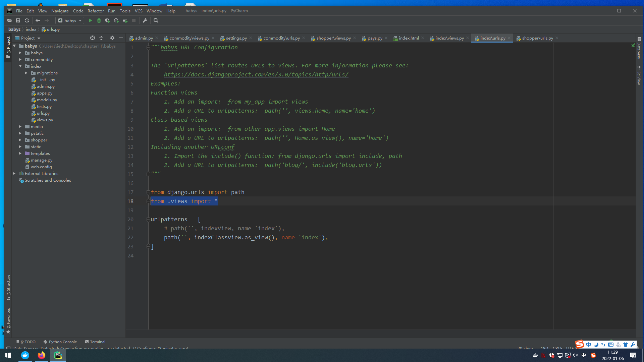Switch to the shopper\urls.py tab
The image size is (644, 362).
[x=537, y=38]
